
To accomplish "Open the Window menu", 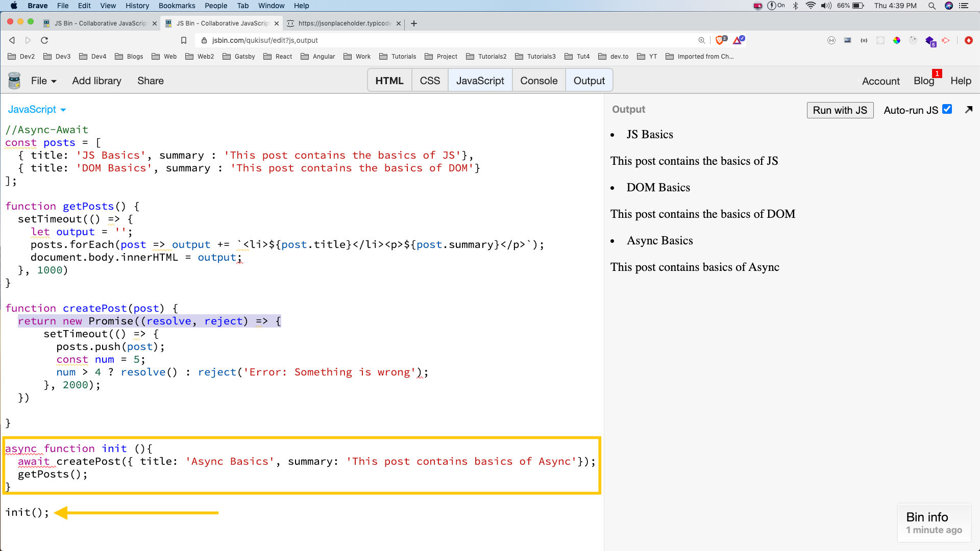I will (x=272, y=6).
